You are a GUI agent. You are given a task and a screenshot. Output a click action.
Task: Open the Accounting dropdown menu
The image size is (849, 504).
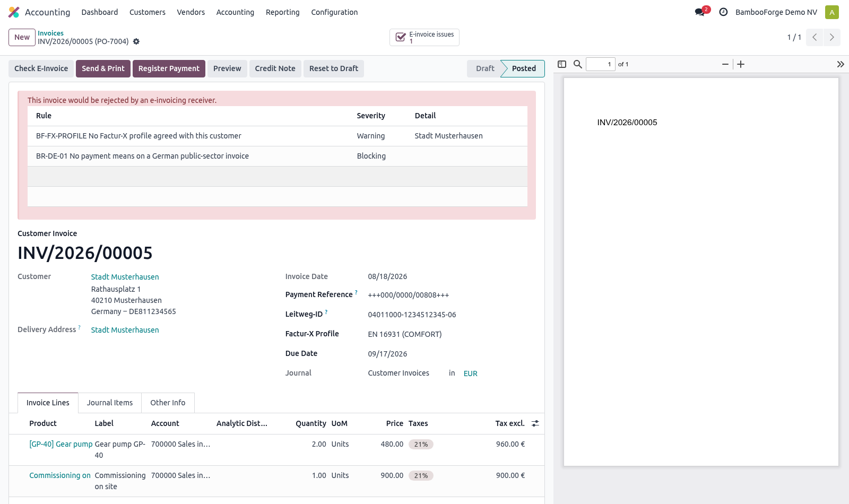point(235,12)
